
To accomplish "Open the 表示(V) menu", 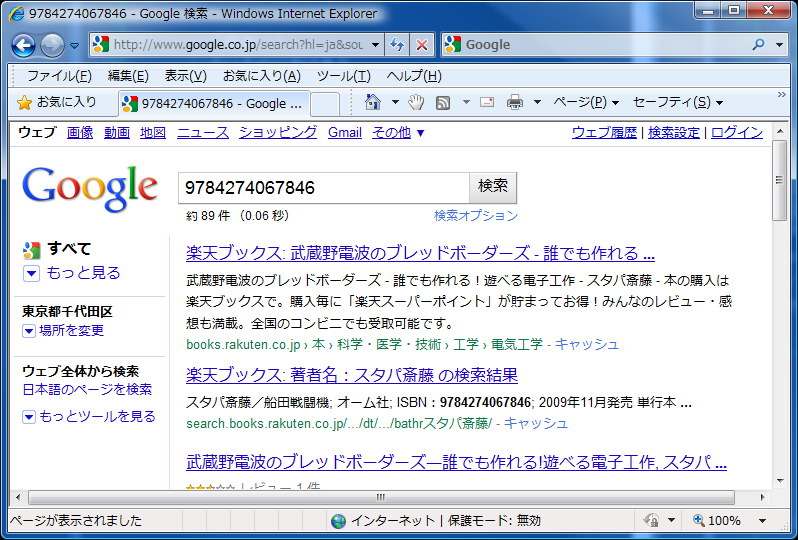I will [x=185, y=76].
